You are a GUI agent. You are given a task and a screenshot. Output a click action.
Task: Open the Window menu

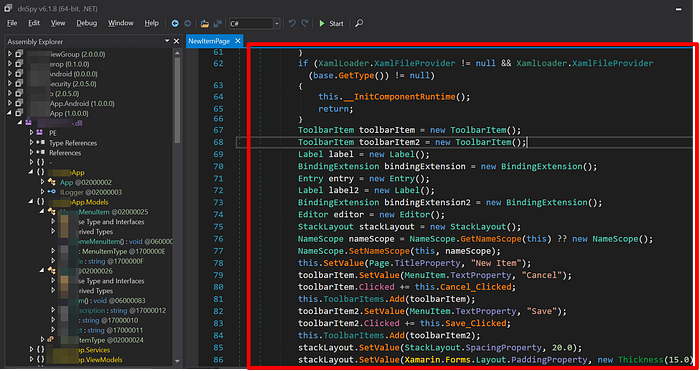(x=121, y=23)
